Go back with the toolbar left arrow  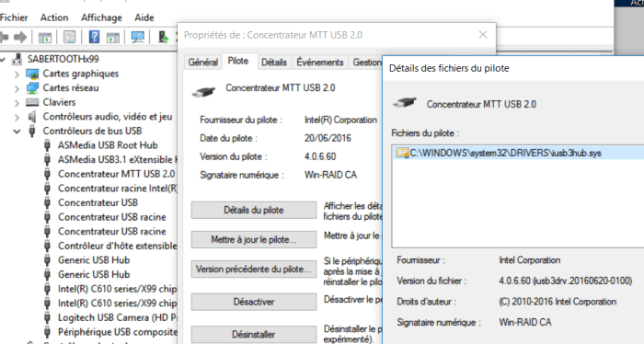(4, 38)
